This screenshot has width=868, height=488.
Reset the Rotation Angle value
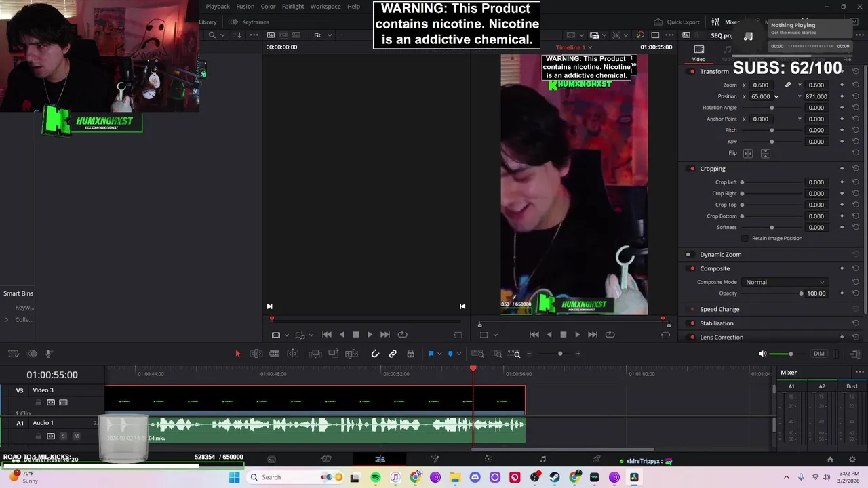point(856,108)
